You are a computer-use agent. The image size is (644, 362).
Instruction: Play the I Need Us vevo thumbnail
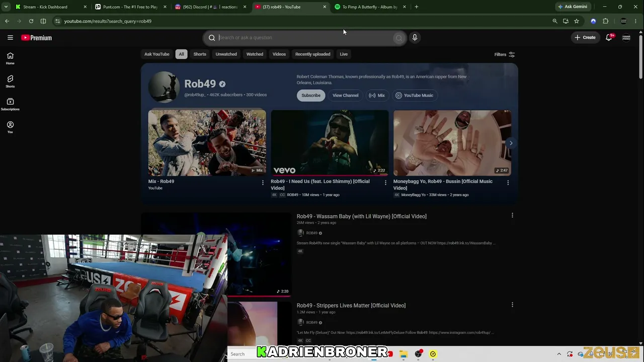[x=330, y=143]
